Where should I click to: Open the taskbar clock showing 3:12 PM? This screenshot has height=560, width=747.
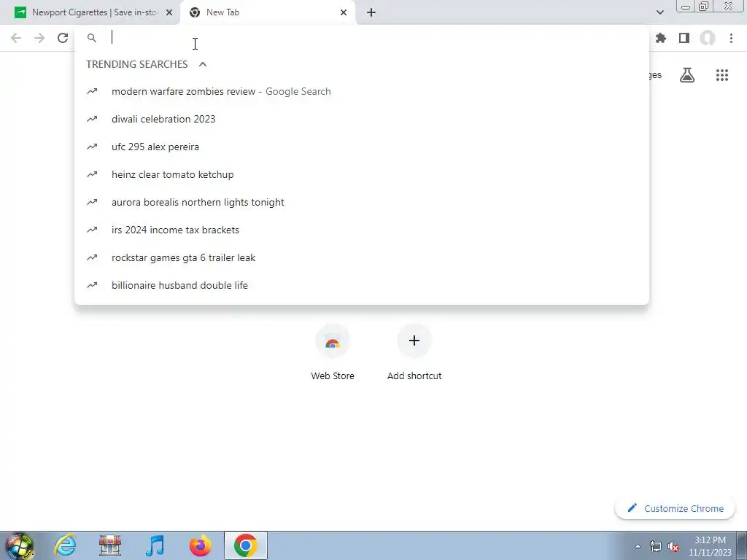[710, 546]
